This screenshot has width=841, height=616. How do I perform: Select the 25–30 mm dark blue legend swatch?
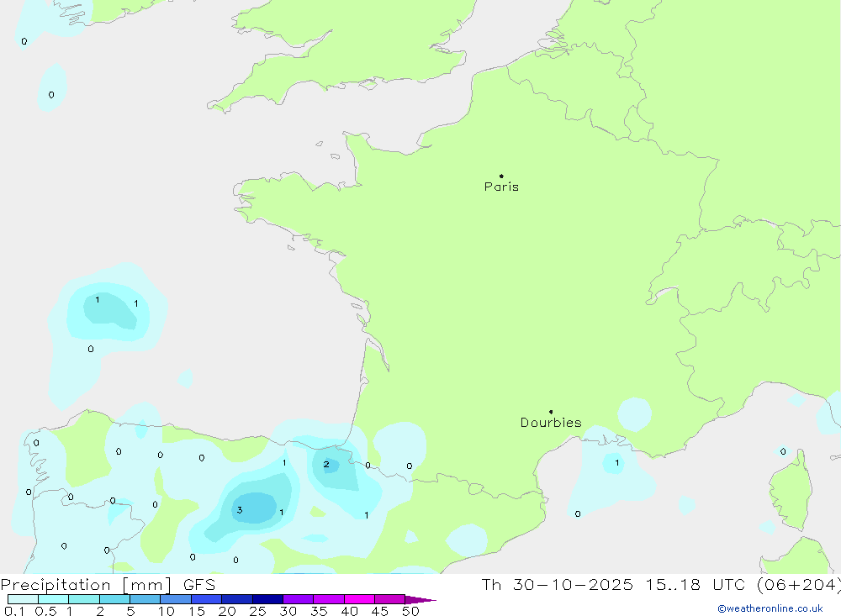[267, 599]
